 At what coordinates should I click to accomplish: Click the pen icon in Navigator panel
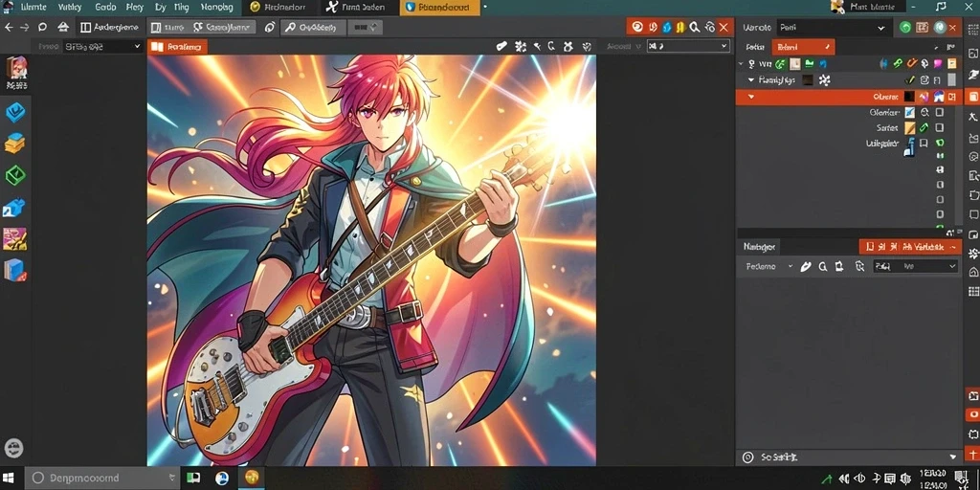806,266
